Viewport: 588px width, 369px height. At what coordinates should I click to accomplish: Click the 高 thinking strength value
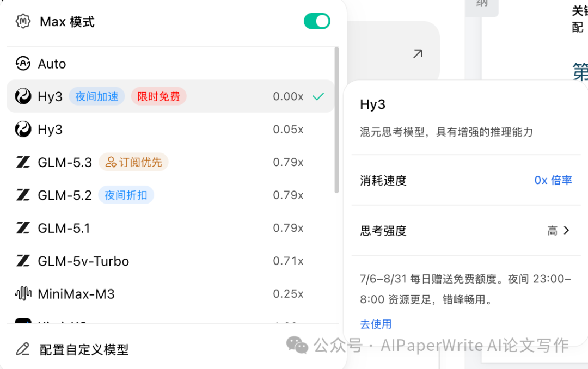553,231
